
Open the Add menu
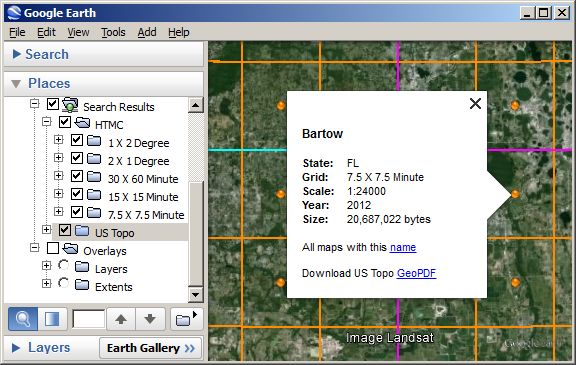pyautogui.click(x=147, y=32)
